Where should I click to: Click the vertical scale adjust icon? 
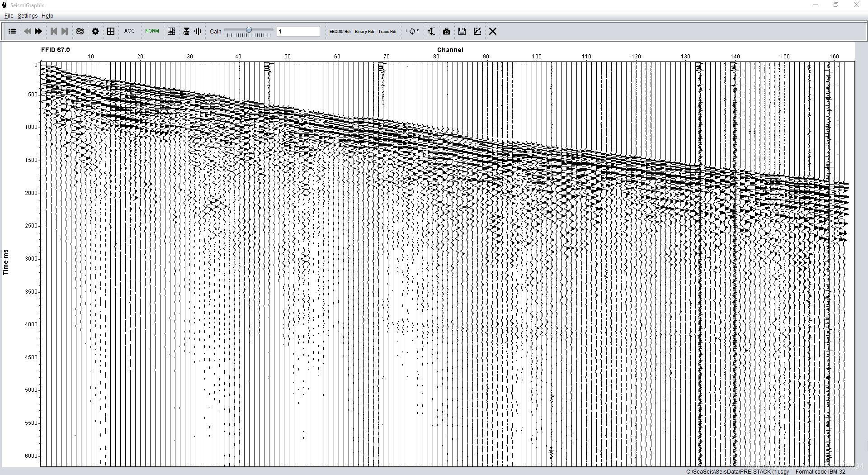tap(431, 31)
